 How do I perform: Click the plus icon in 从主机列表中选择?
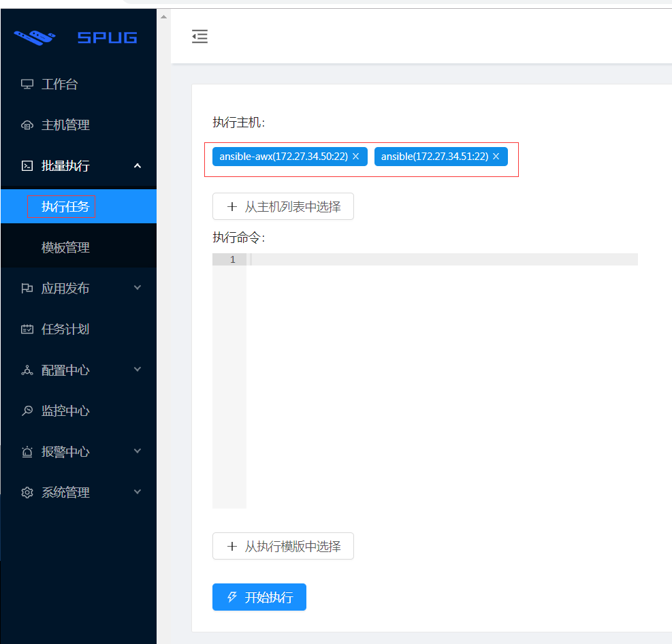[232, 206]
